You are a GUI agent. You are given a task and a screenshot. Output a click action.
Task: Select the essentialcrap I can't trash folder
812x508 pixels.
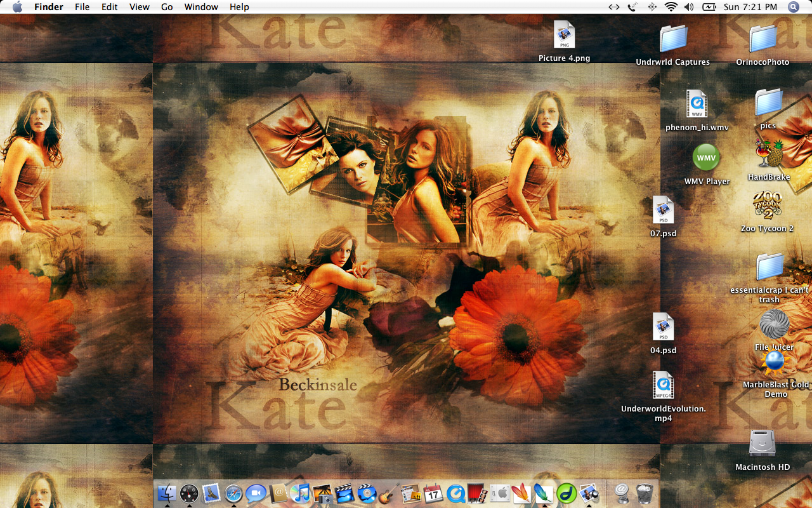click(769, 267)
